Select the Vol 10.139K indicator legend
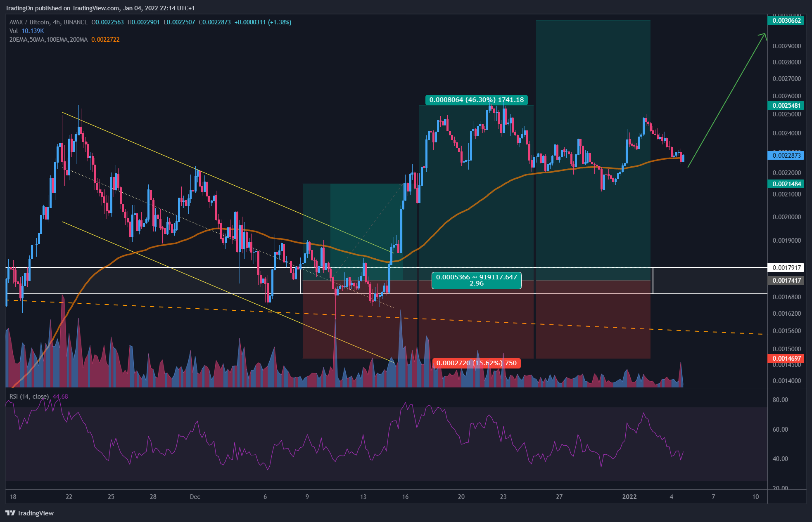The width and height of the screenshot is (812, 522). [x=26, y=31]
